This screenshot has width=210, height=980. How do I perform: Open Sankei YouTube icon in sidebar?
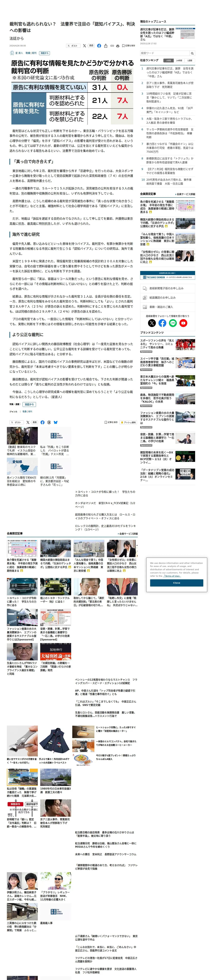click(183, 323)
